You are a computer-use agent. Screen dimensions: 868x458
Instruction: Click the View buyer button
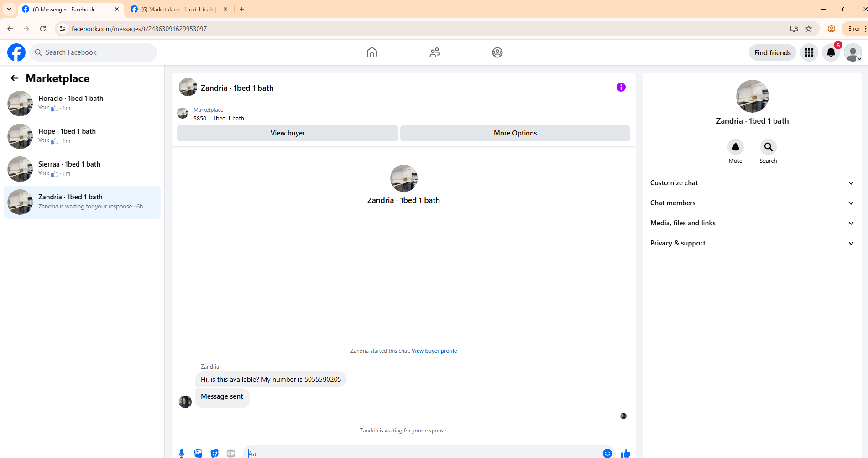(288, 133)
